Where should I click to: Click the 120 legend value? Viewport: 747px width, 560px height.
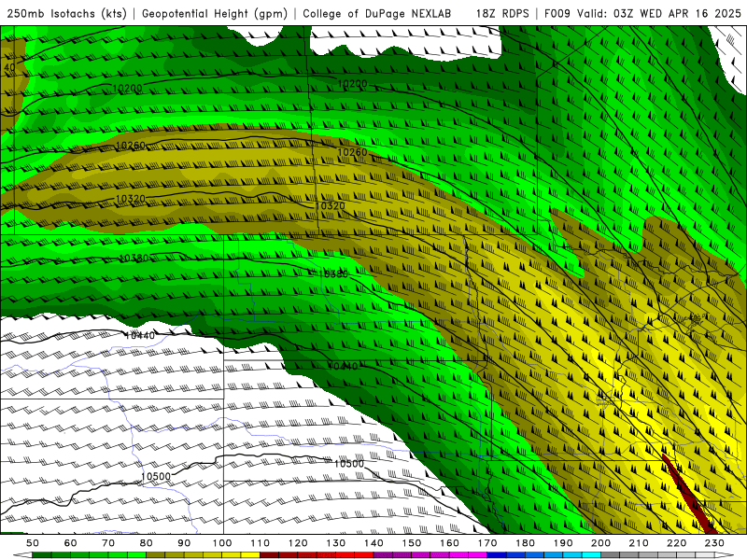[298, 543]
